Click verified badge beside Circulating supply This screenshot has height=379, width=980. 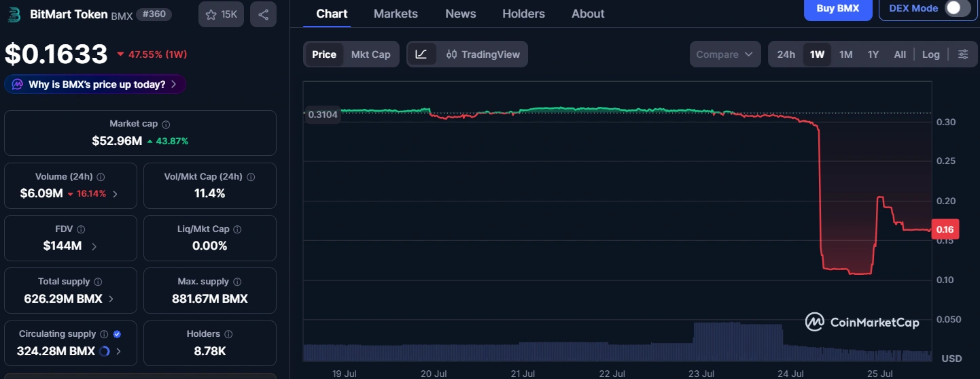tap(117, 334)
